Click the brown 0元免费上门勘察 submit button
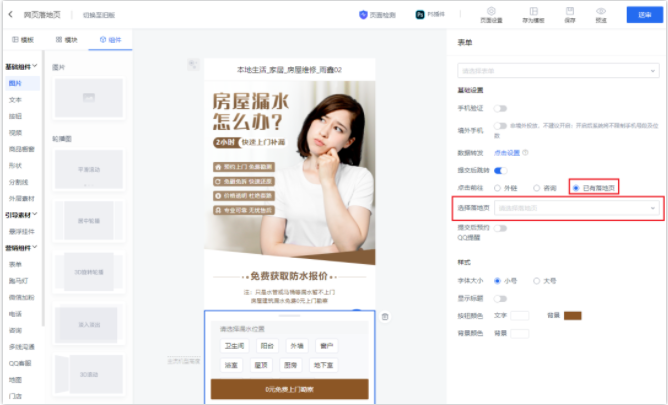 tap(290, 389)
